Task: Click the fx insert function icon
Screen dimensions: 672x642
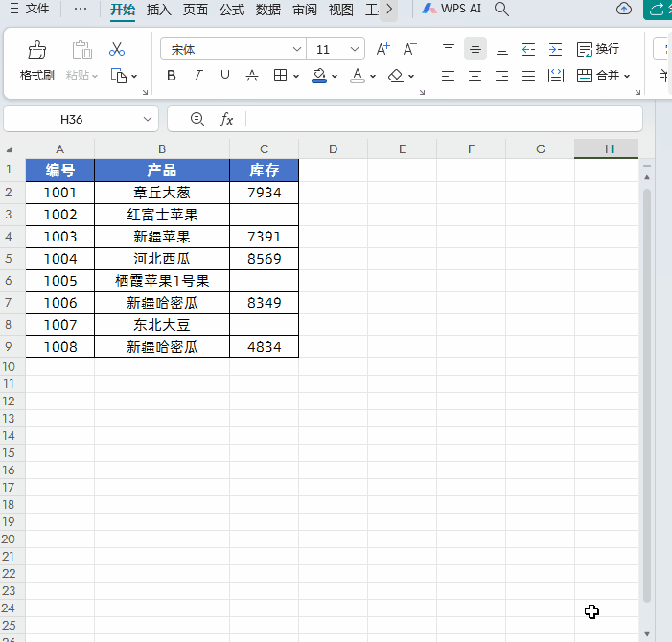Action: click(227, 119)
